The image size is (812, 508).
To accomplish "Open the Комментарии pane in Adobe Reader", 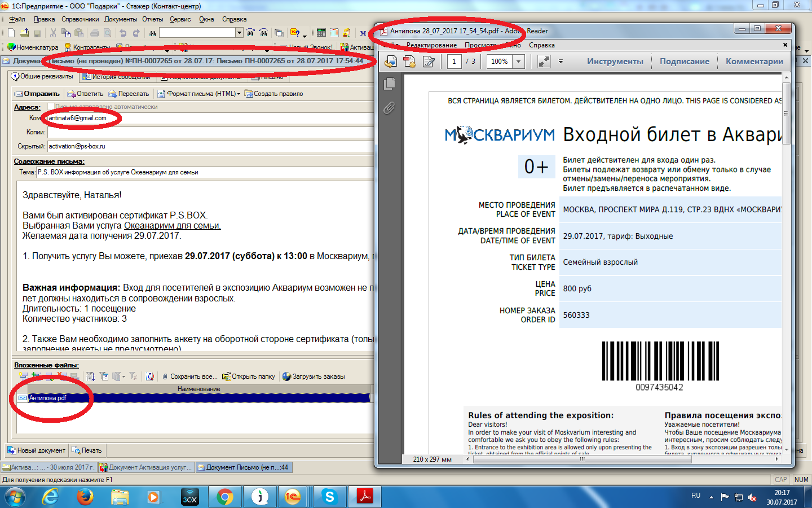I will [x=754, y=62].
